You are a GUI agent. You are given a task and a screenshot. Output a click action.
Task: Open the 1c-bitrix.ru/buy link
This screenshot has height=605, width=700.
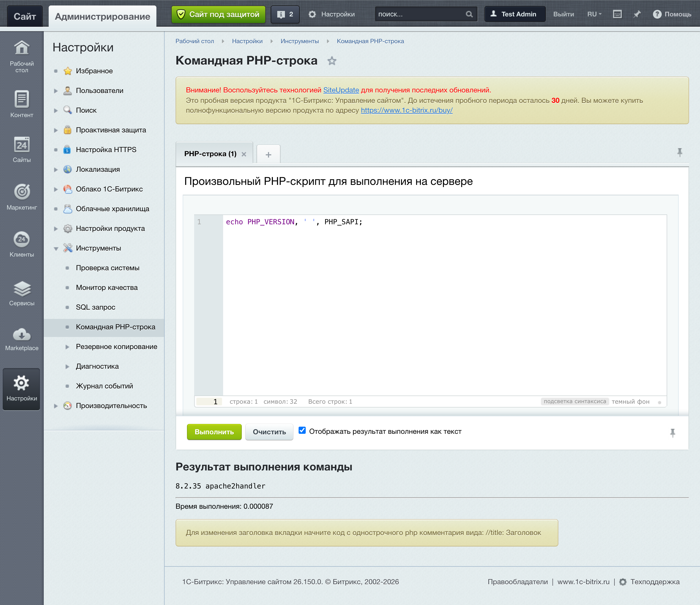coord(406,110)
